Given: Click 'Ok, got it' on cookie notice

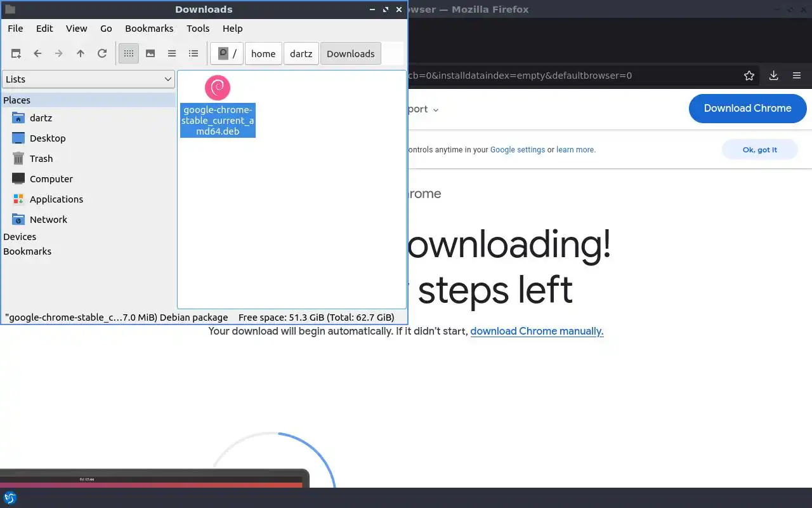Looking at the screenshot, I should pyautogui.click(x=759, y=150).
